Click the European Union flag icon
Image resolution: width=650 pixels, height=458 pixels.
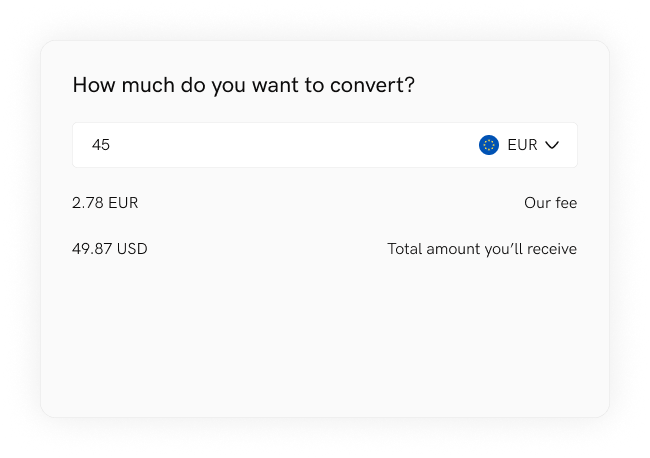pos(489,145)
